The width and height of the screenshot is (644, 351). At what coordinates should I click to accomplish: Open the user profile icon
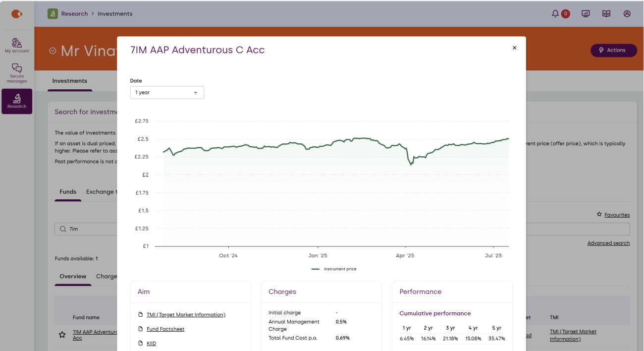[x=627, y=14]
